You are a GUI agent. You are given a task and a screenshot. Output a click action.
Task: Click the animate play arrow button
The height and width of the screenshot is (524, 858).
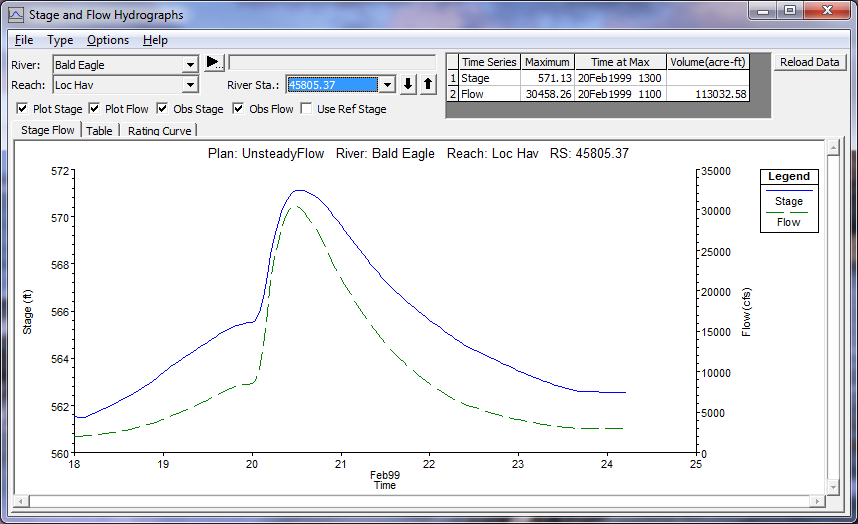point(214,62)
